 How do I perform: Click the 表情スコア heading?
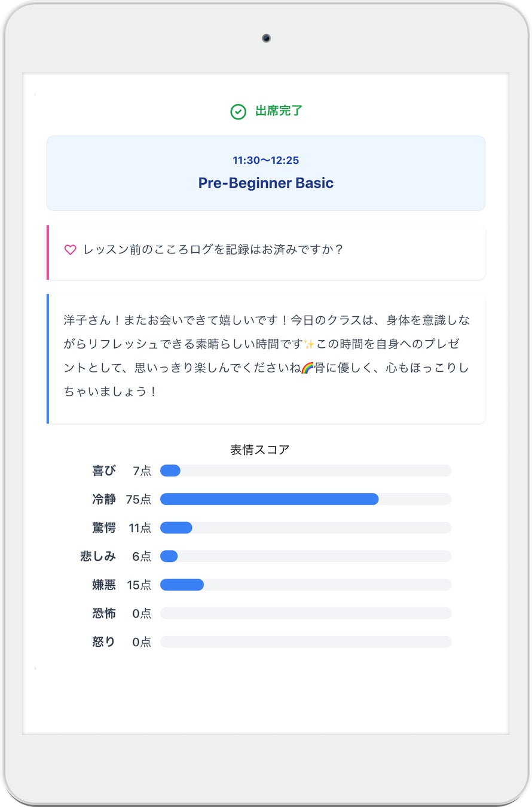(260, 450)
